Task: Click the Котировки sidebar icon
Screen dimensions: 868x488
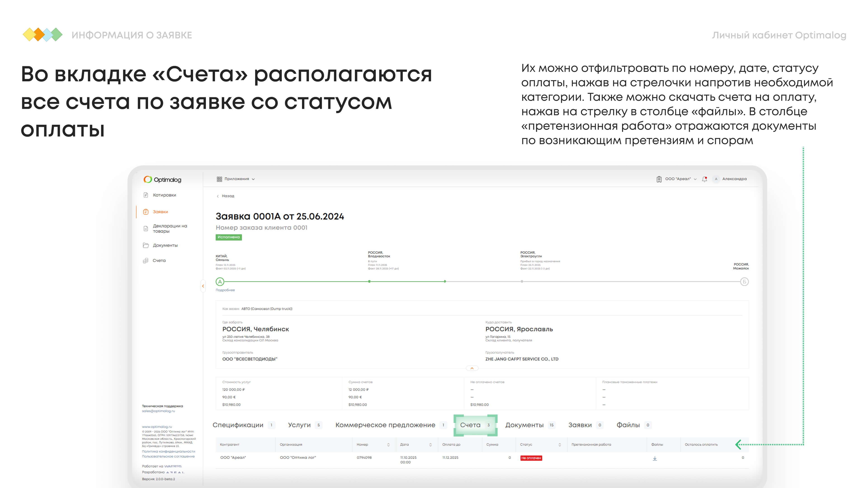Action: point(146,195)
